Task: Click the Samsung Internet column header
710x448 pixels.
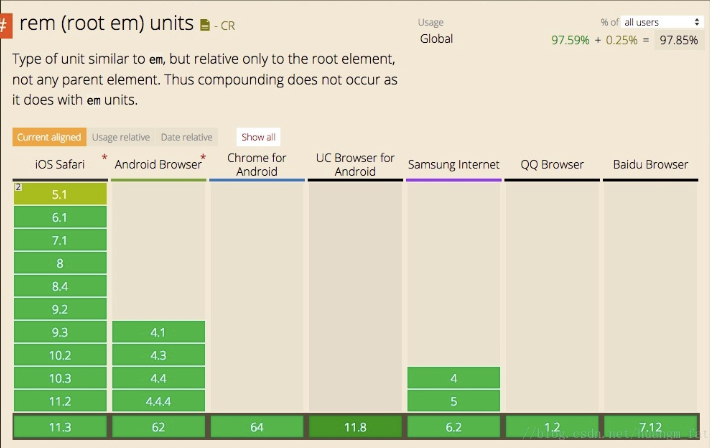Action: pyautogui.click(x=452, y=164)
